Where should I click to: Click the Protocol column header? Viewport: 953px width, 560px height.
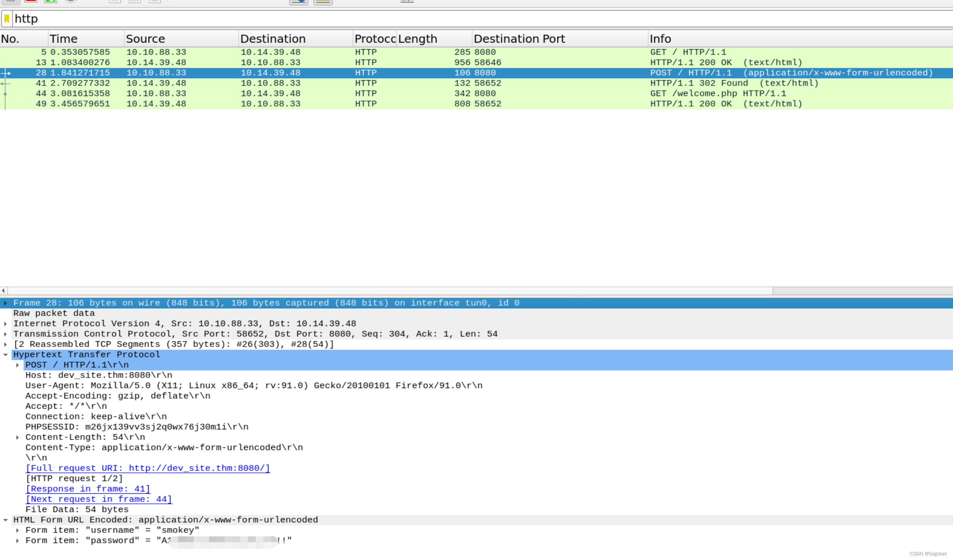pyautogui.click(x=375, y=39)
